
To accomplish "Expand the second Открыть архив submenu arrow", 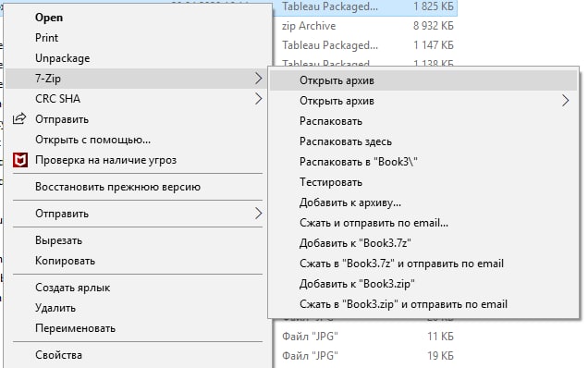I will click(566, 101).
